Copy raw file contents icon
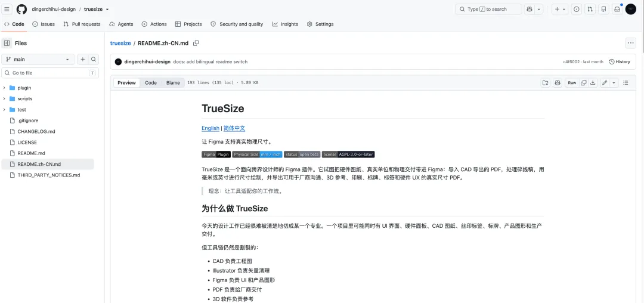This screenshot has width=644, height=303. 583,82
